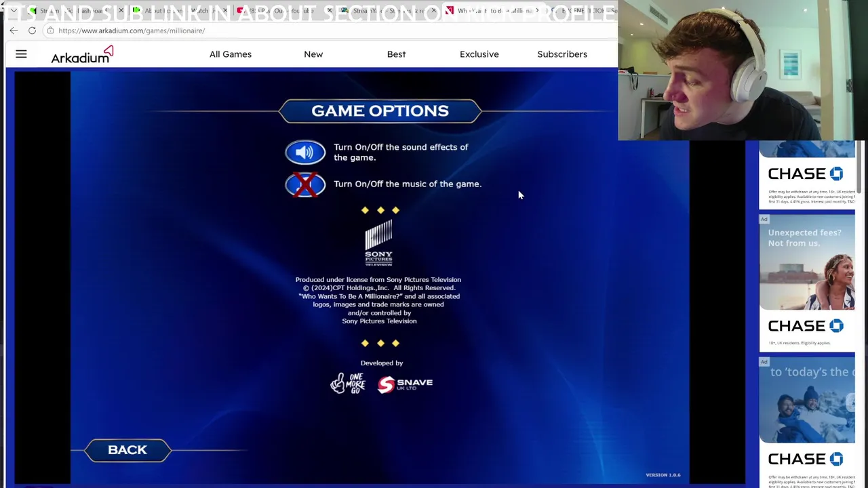Click the 'Turn On/Off the music of the game.' text
The height and width of the screenshot is (488, 868).
(408, 184)
